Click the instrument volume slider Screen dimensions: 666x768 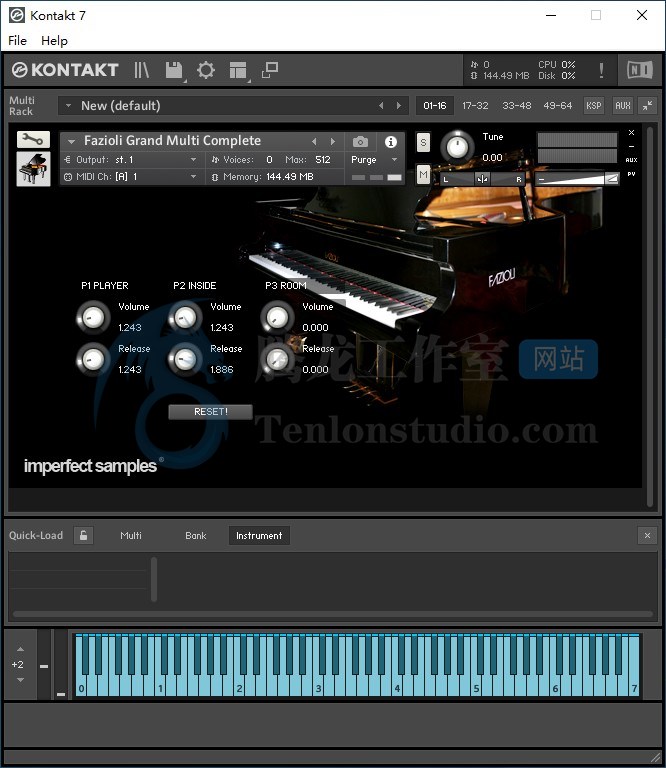[576, 179]
